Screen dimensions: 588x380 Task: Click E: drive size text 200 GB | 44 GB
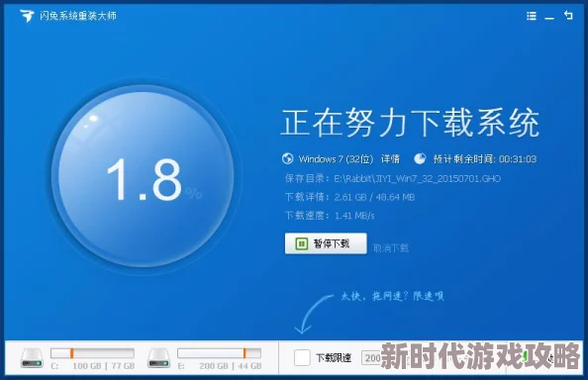231,366
